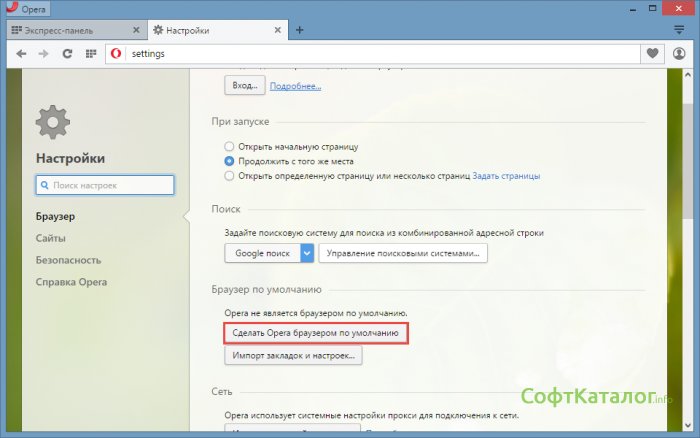The image size is (700, 438).
Task: Reload the page with the refresh icon
Action: 68,53
